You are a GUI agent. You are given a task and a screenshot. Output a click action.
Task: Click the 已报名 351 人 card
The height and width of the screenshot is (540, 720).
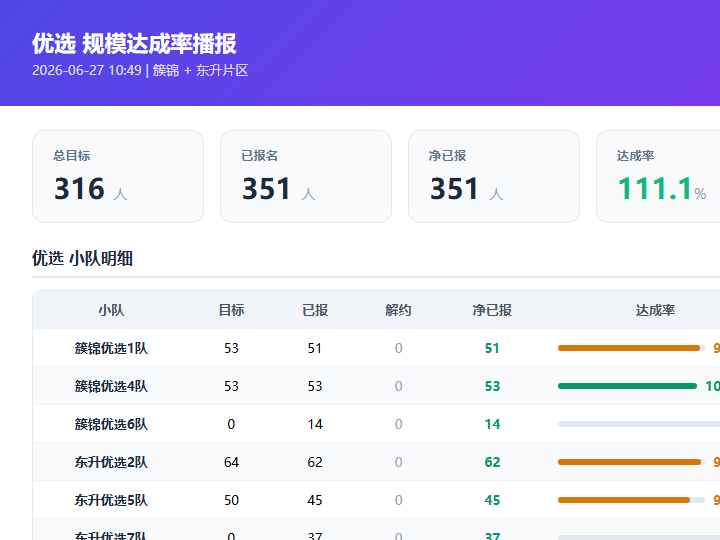[x=306, y=176]
